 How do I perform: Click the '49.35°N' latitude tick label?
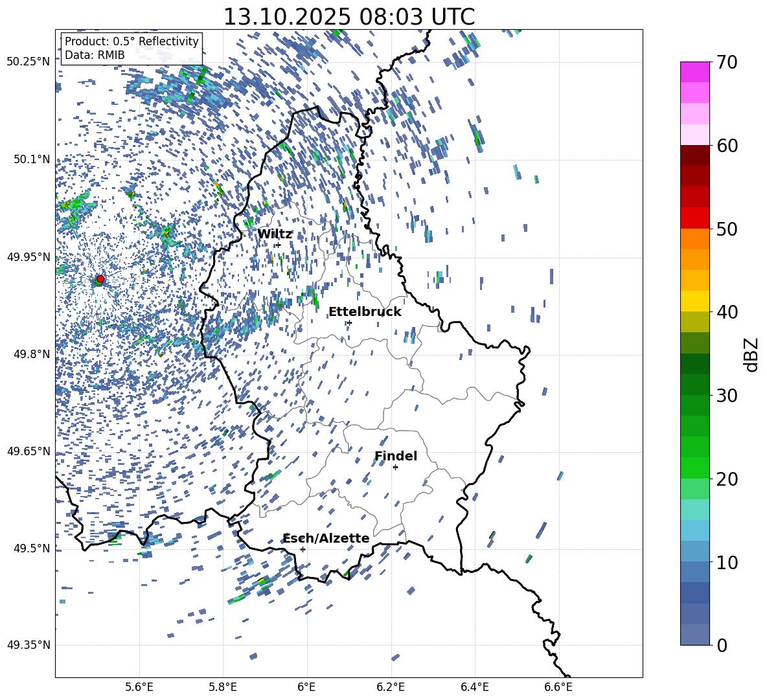28,645
